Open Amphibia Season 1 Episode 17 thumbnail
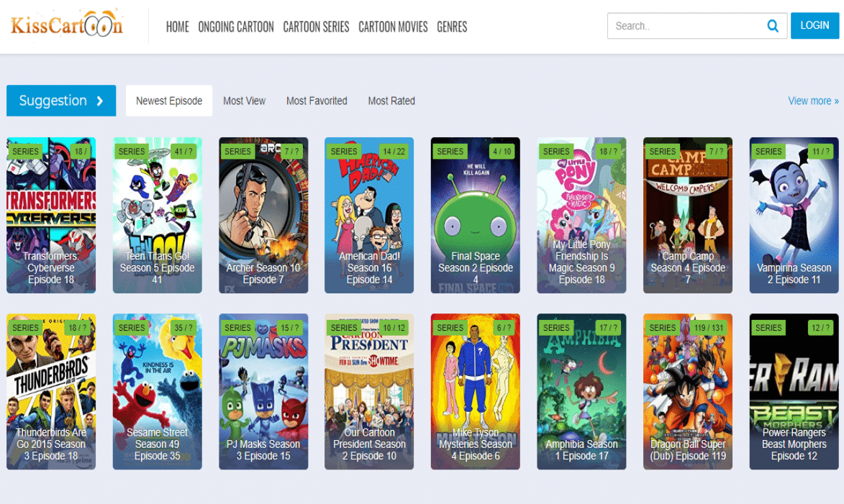Image resolution: width=844 pixels, height=504 pixels. click(x=581, y=392)
